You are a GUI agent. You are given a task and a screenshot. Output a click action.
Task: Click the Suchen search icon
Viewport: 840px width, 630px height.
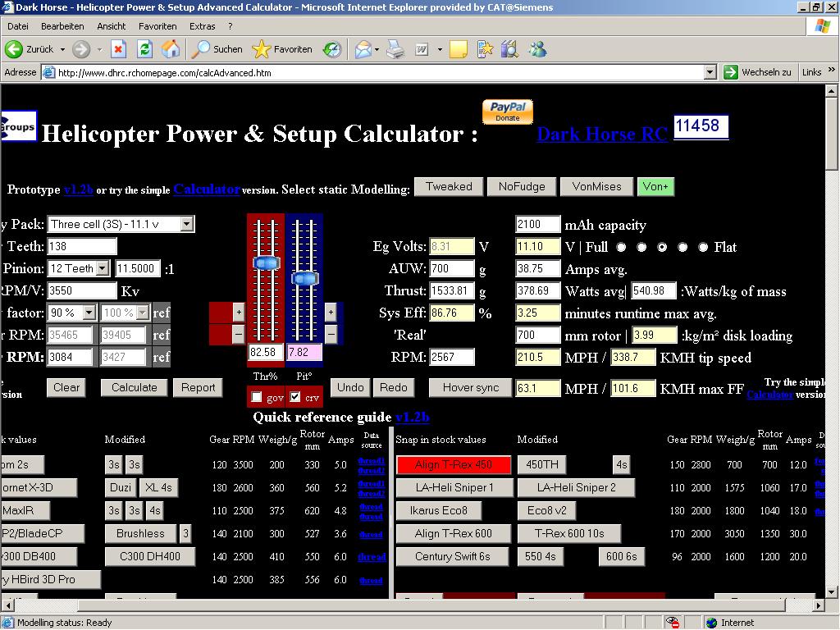pos(200,49)
